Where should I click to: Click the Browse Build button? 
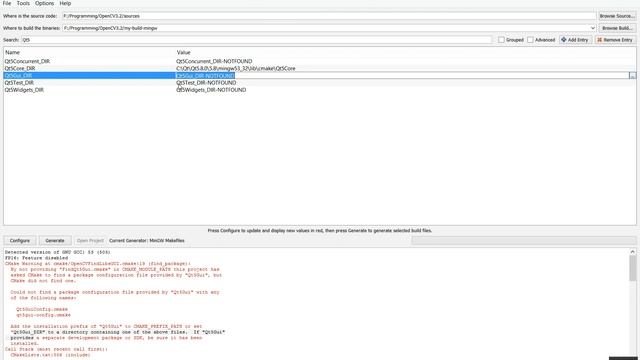point(617,28)
